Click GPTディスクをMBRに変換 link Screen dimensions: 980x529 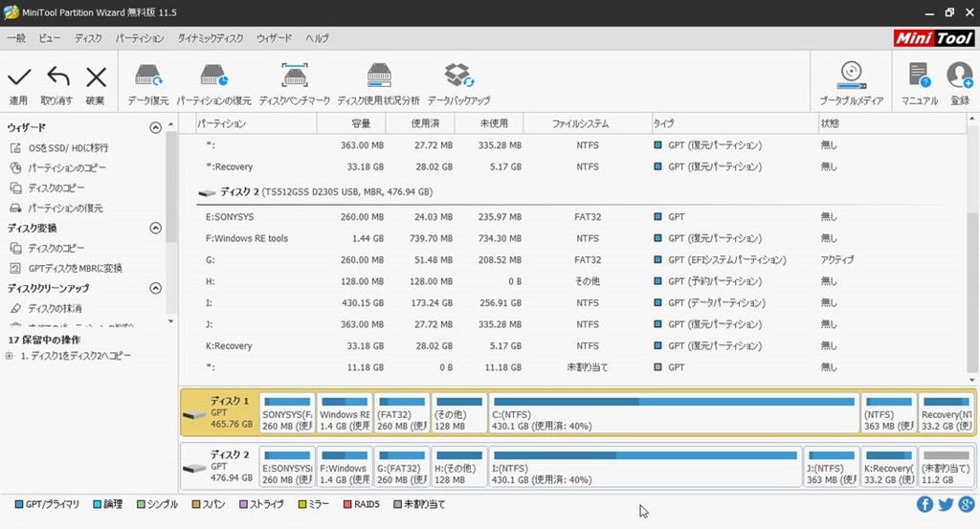tap(75, 269)
